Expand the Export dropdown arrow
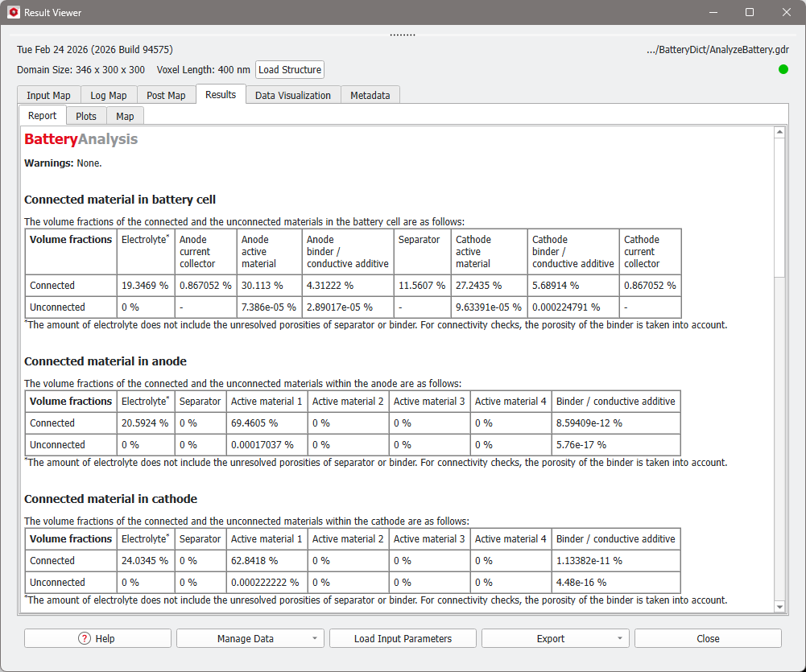The height and width of the screenshot is (672, 806). click(619, 638)
